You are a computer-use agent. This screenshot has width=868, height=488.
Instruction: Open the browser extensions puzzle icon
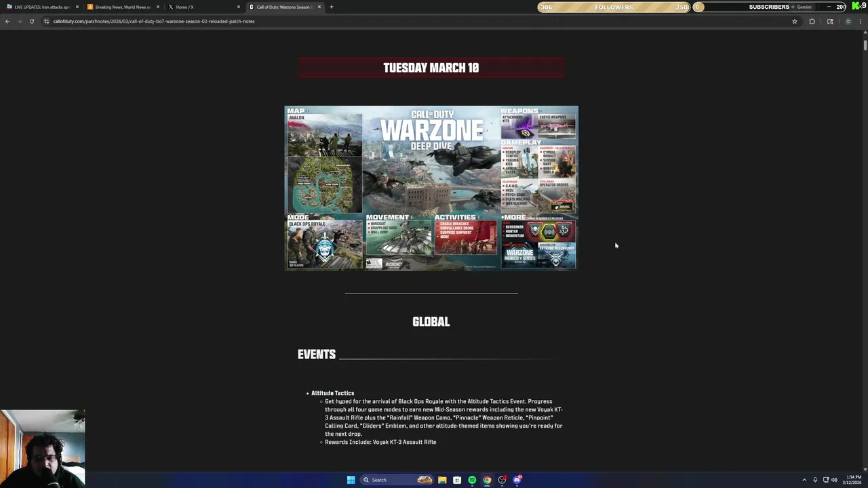point(812,21)
